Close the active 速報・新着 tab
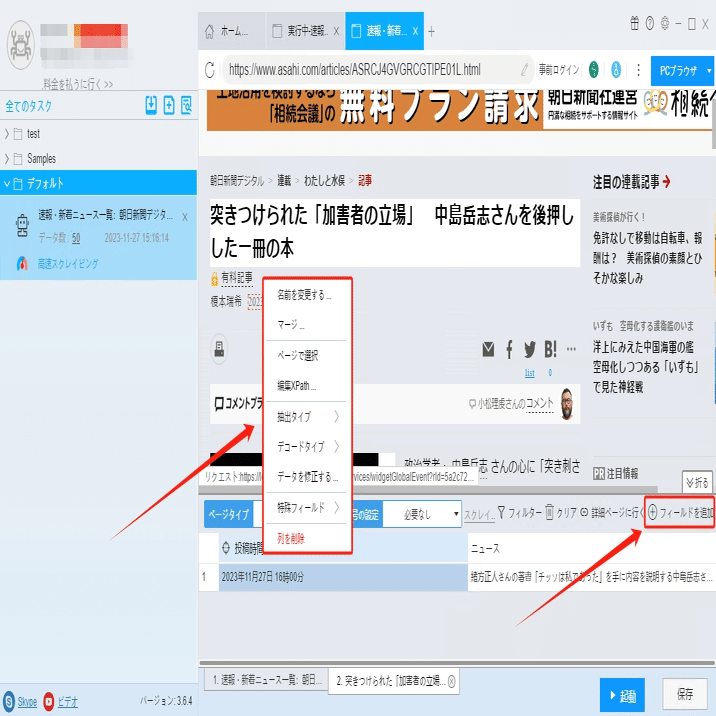Viewport: 716px width, 716px height. pyautogui.click(x=415, y=31)
